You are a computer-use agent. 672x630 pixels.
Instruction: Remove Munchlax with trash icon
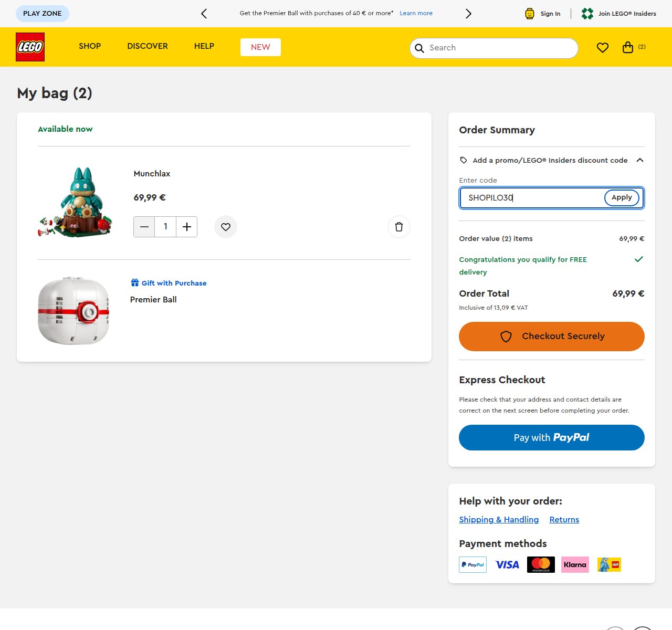click(x=399, y=227)
